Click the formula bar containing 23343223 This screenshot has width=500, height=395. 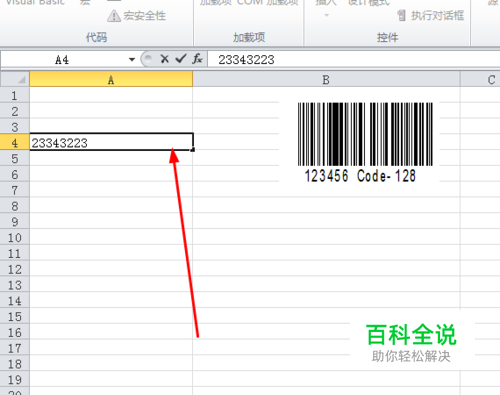tap(353, 60)
